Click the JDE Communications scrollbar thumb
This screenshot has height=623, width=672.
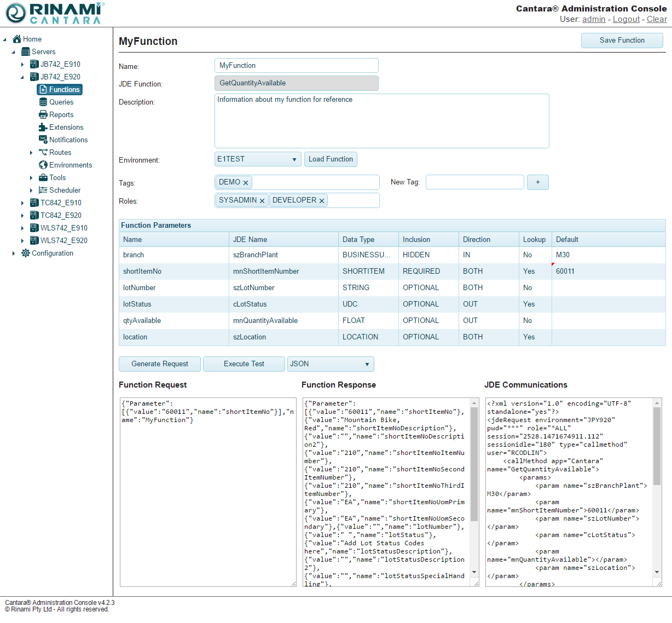[657, 446]
